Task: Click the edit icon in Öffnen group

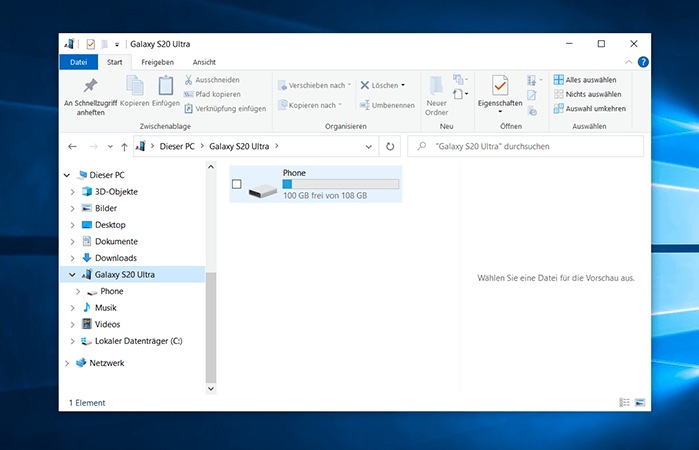Action: click(x=531, y=95)
